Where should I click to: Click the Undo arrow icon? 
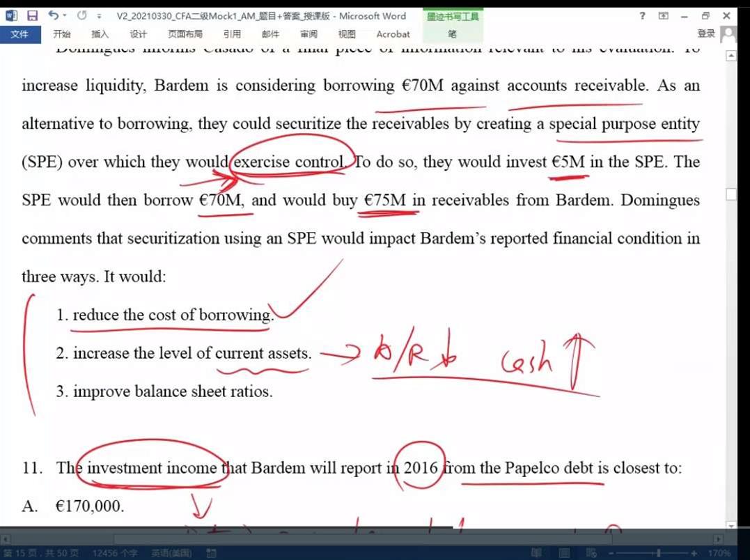click(x=53, y=15)
